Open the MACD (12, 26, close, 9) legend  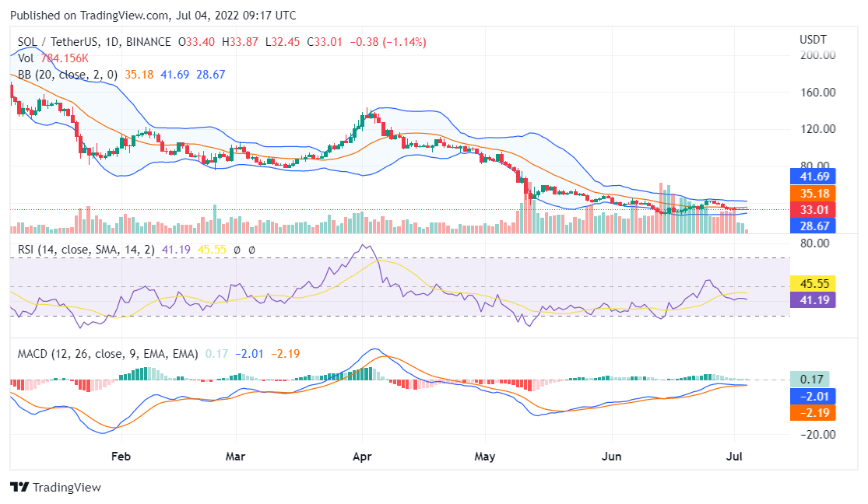tap(107, 354)
